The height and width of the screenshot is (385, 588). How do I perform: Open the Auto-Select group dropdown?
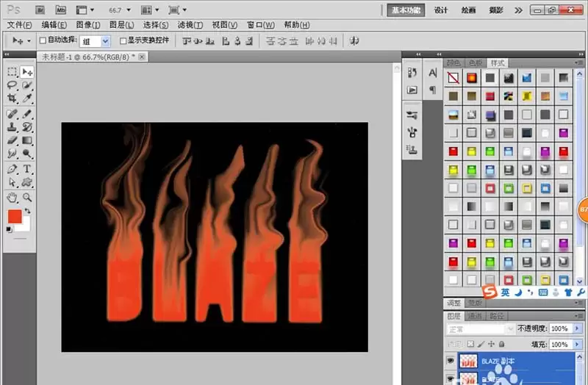106,41
